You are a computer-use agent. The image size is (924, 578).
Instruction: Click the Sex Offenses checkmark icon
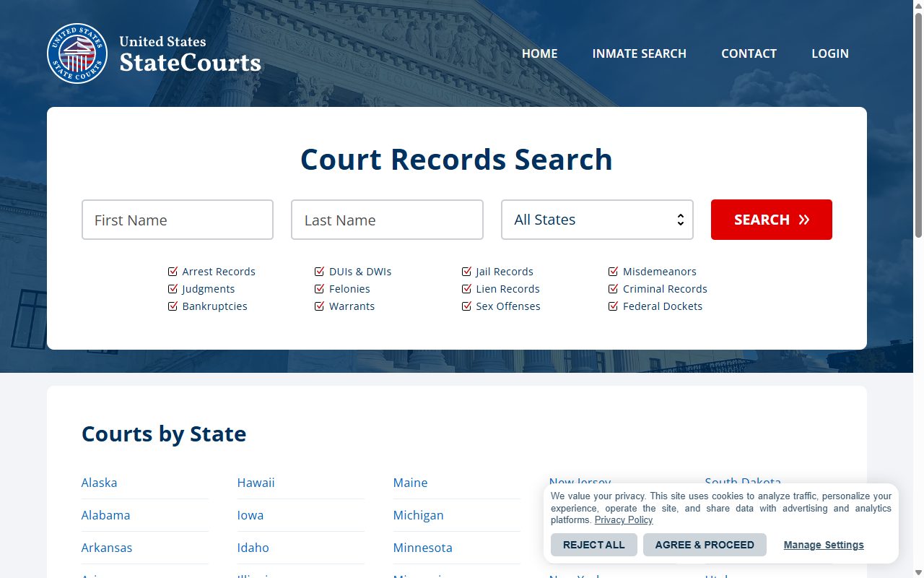(x=467, y=306)
